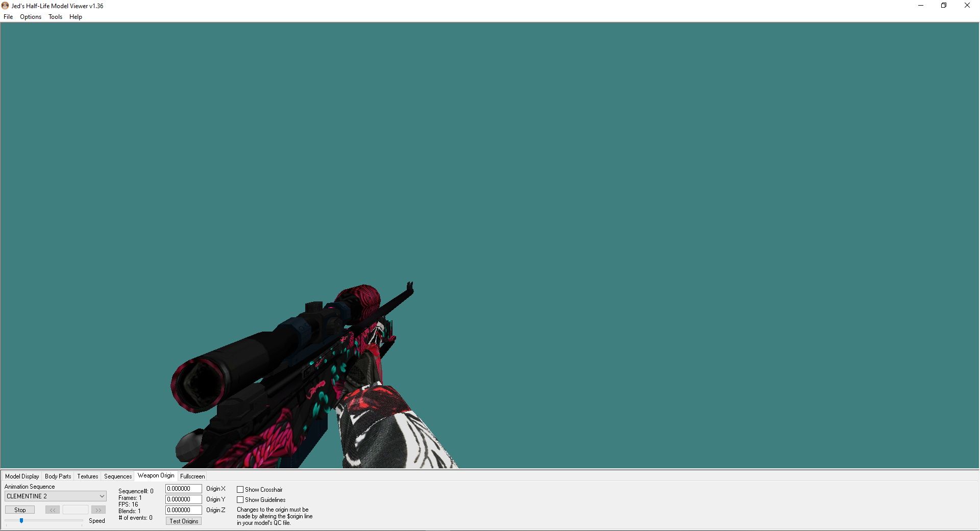Open the File menu
Viewport: 980px width, 531px height.
pos(8,17)
